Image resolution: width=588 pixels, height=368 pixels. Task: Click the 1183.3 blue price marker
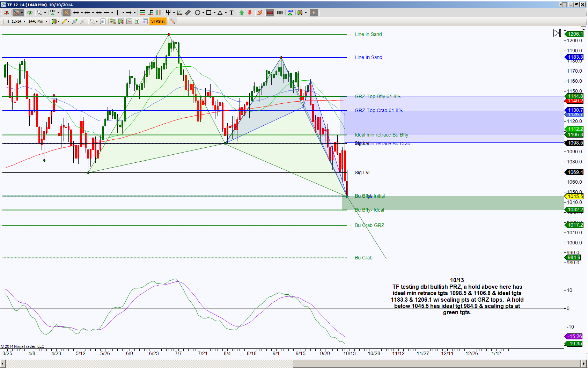coord(574,57)
